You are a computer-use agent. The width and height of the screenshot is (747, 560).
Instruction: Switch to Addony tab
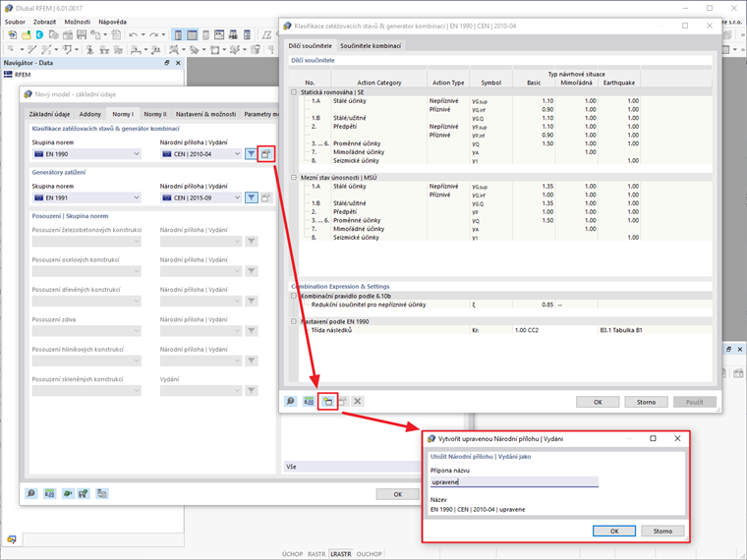90,114
